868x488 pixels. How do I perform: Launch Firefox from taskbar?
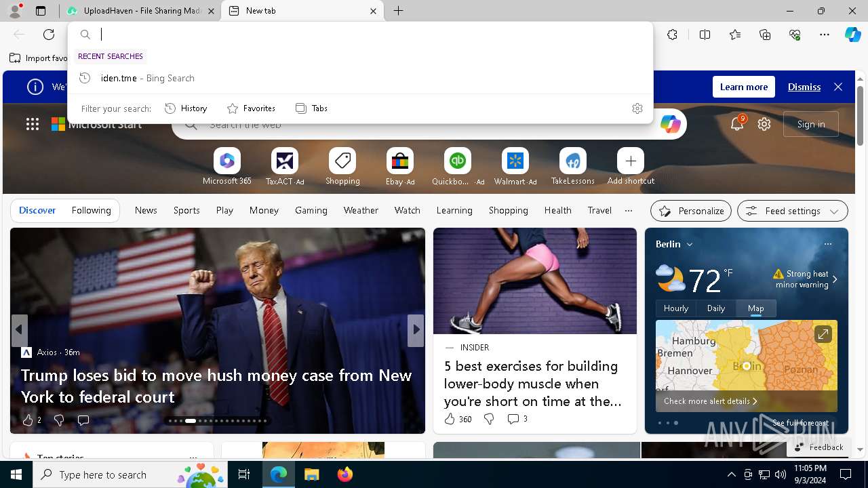click(x=344, y=474)
